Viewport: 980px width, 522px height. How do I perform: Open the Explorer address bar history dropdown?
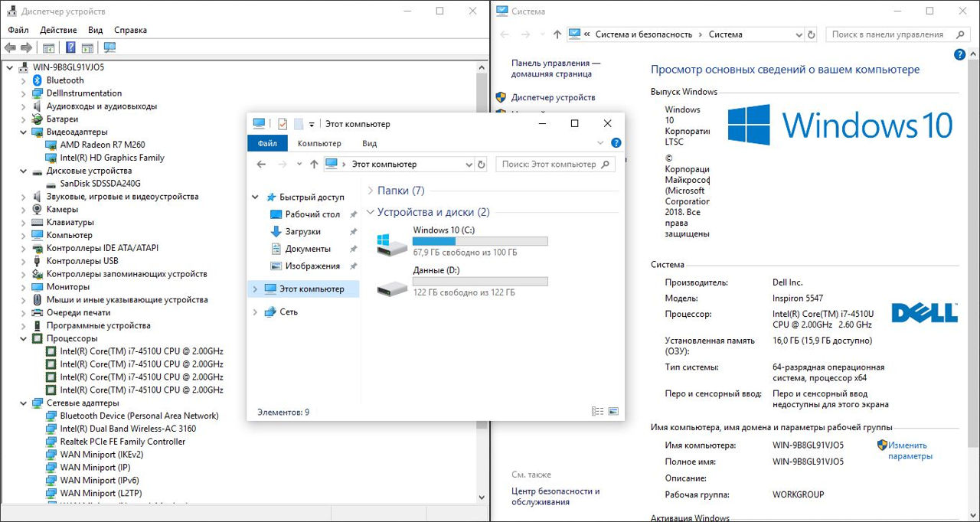(469, 165)
